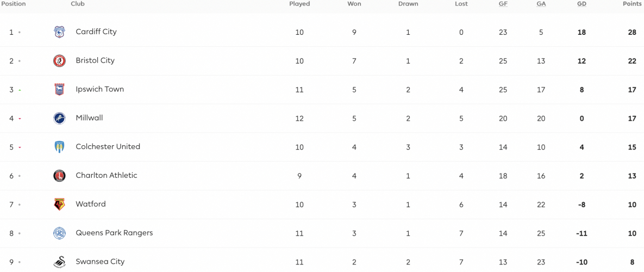This screenshot has width=644, height=272.
Task: Open the Queens Park Rangers name link
Action: click(114, 233)
